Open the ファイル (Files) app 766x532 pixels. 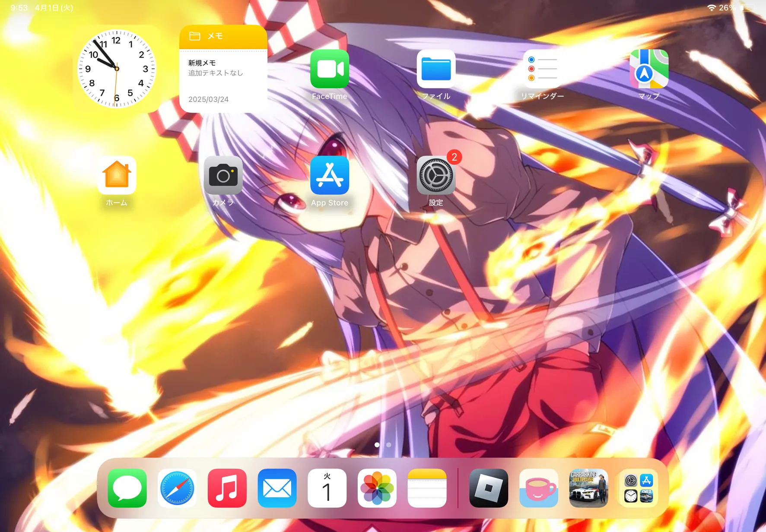[x=436, y=69]
